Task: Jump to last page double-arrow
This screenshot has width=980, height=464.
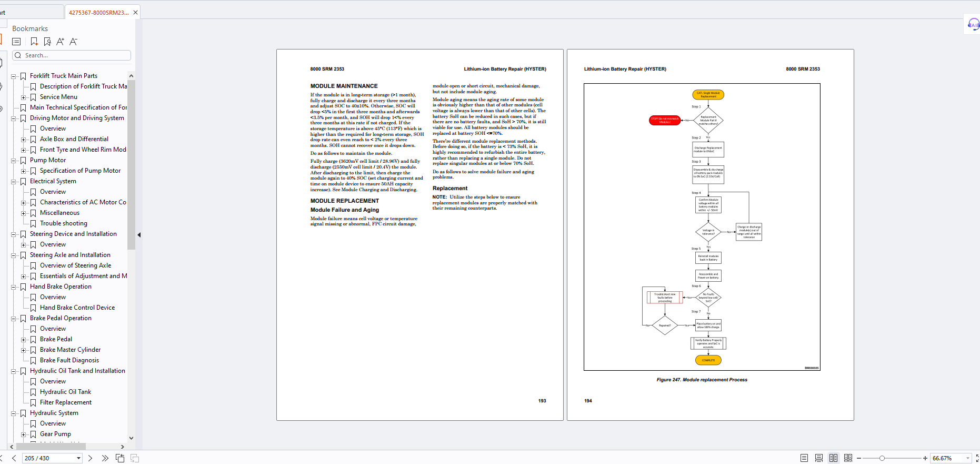Action: pos(105,458)
